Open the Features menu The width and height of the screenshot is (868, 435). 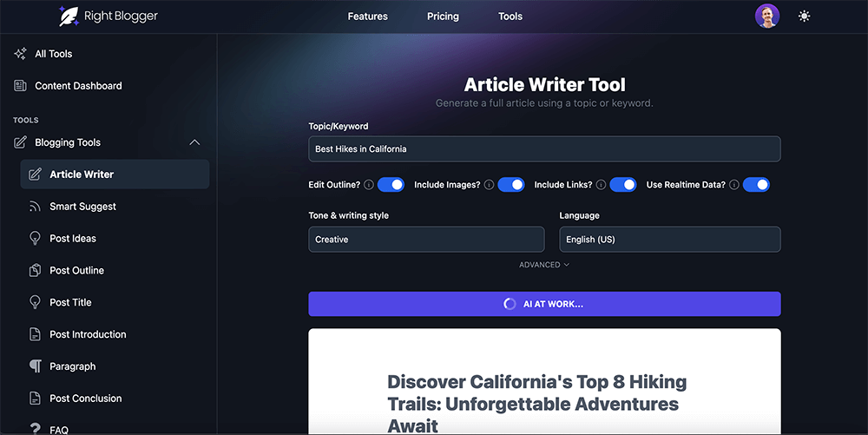[367, 16]
